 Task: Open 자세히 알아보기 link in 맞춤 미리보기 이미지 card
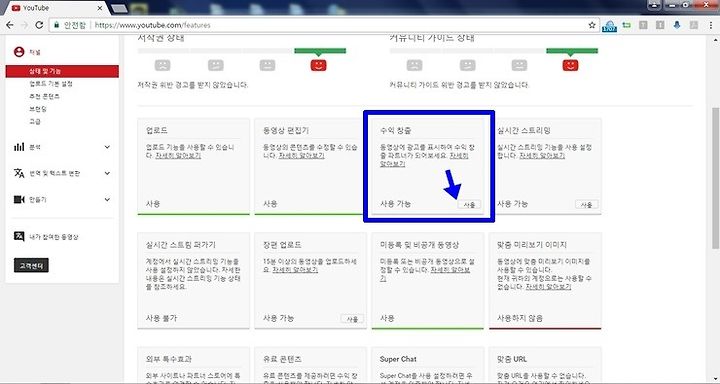coord(548,287)
